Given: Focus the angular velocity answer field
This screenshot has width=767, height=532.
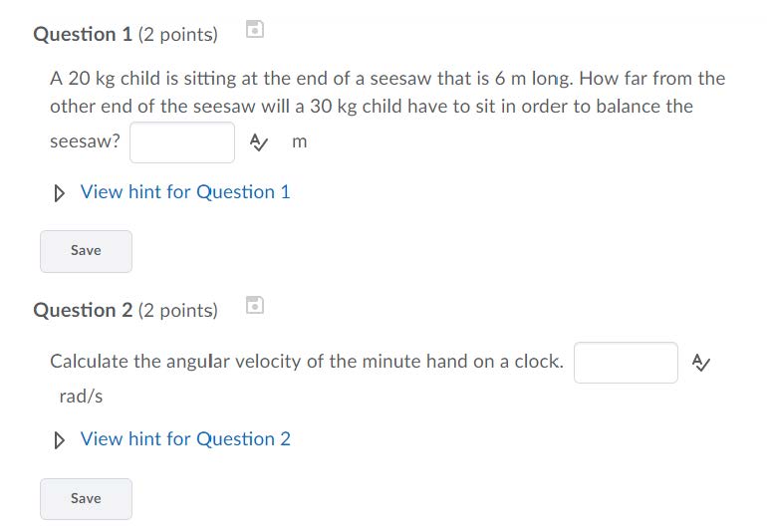Looking at the screenshot, I should click(626, 363).
